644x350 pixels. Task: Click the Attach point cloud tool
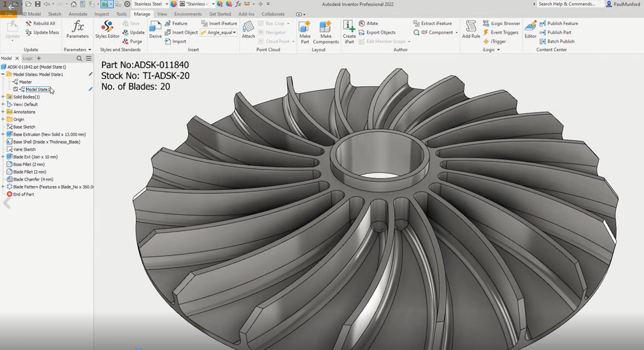248,30
